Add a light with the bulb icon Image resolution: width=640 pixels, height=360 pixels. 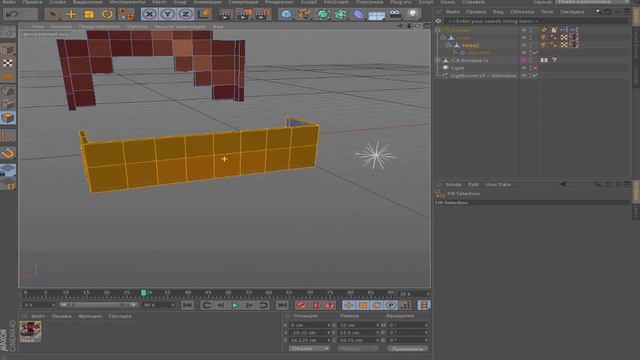coord(413,14)
